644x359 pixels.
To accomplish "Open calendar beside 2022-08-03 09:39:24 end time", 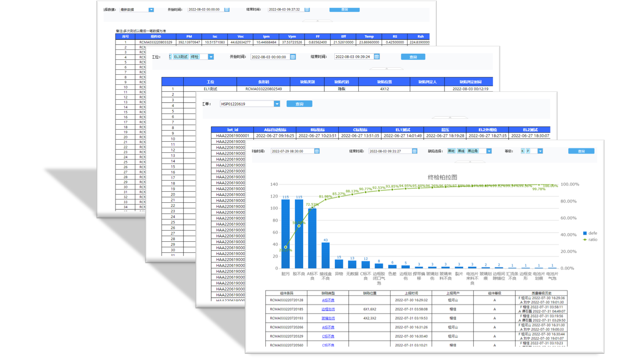I will [377, 57].
